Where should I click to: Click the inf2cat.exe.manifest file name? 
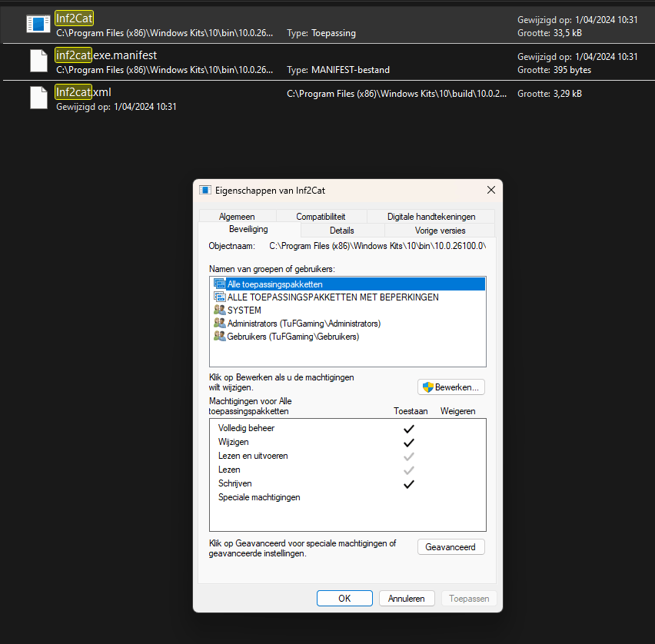click(106, 55)
